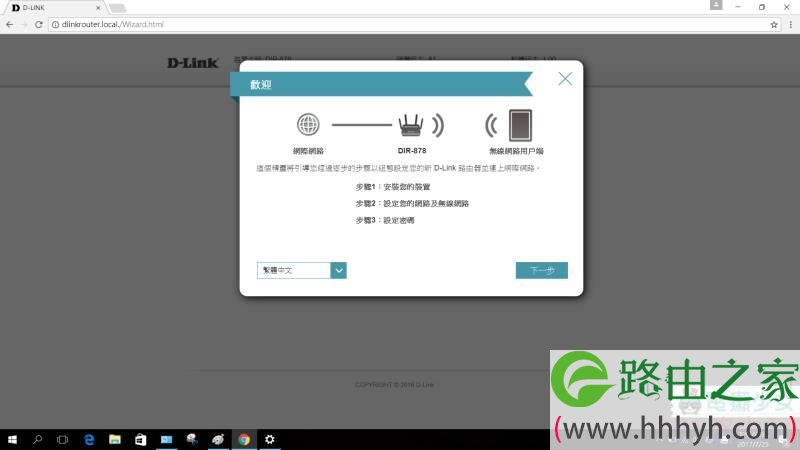This screenshot has height=450, width=800.
Task: Click the next step button in wizard
Action: 541,270
